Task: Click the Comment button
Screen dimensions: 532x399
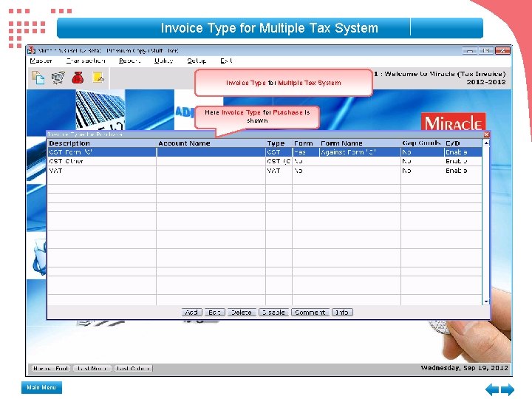Action: pyautogui.click(x=310, y=312)
